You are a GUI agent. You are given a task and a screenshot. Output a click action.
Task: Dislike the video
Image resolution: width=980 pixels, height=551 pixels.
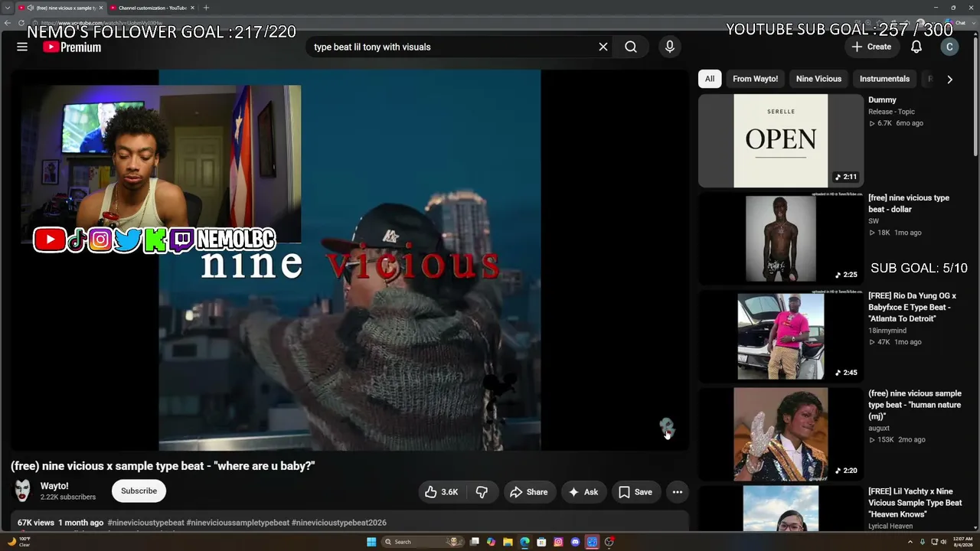click(x=482, y=492)
